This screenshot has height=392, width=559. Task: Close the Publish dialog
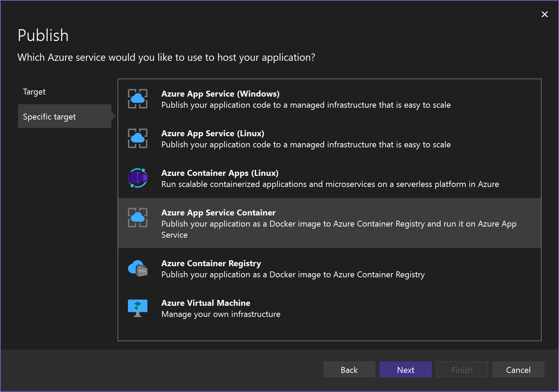(545, 14)
